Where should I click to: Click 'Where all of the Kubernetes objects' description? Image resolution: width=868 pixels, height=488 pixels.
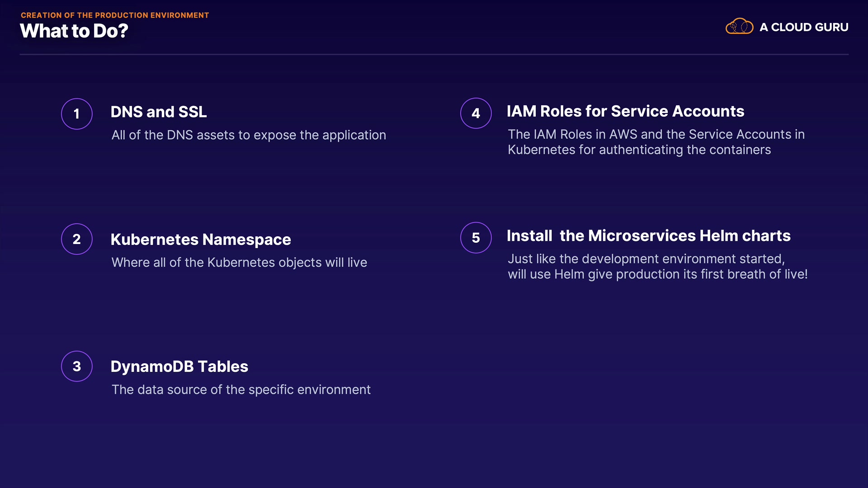click(239, 263)
